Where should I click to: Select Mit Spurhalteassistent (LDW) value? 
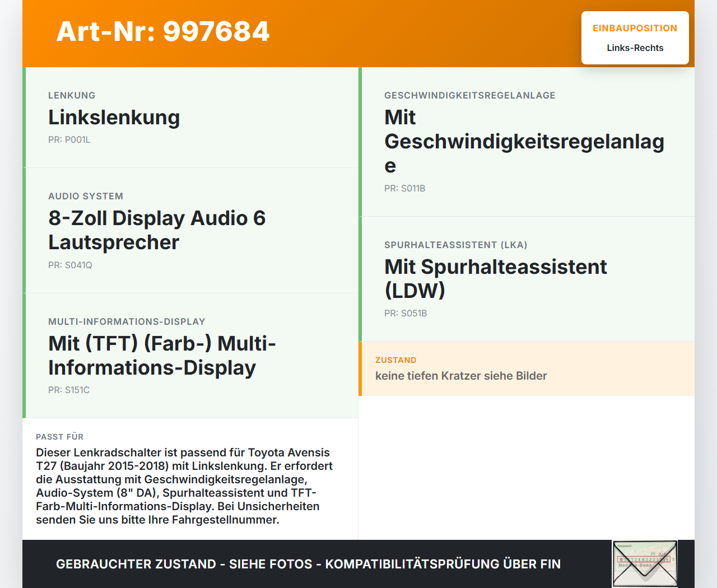tap(496, 279)
